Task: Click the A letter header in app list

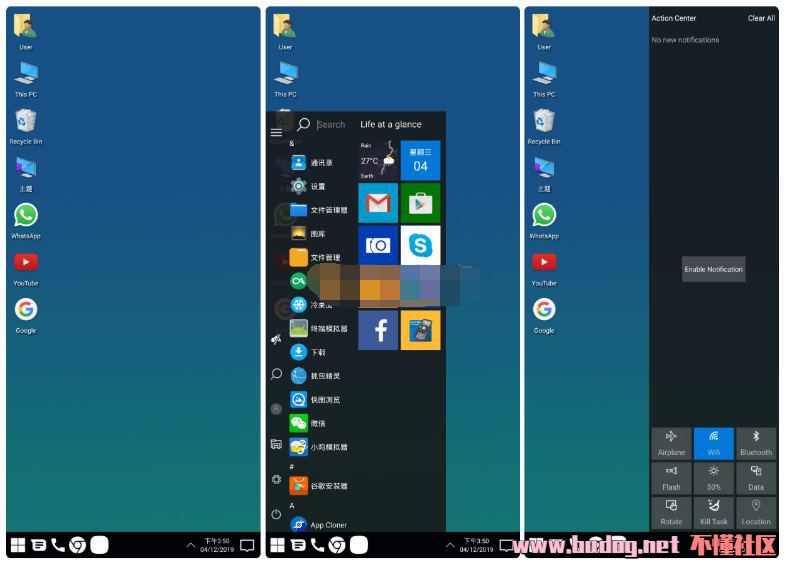Action: tap(292, 506)
